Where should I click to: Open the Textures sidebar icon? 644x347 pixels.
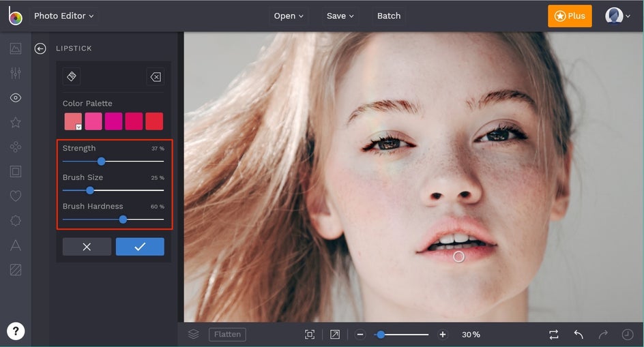pyautogui.click(x=16, y=270)
